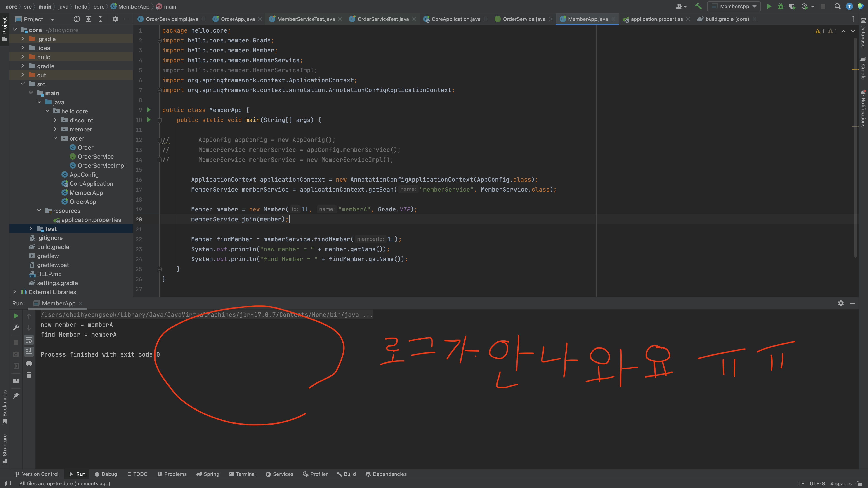Open Problems tool window
Image resolution: width=868 pixels, height=488 pixels.
pos(172,474)
